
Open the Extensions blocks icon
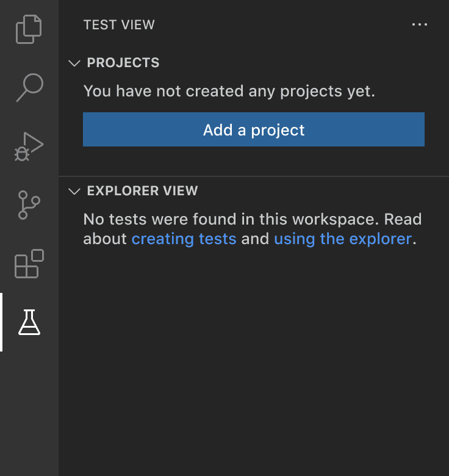pos(29,264)
